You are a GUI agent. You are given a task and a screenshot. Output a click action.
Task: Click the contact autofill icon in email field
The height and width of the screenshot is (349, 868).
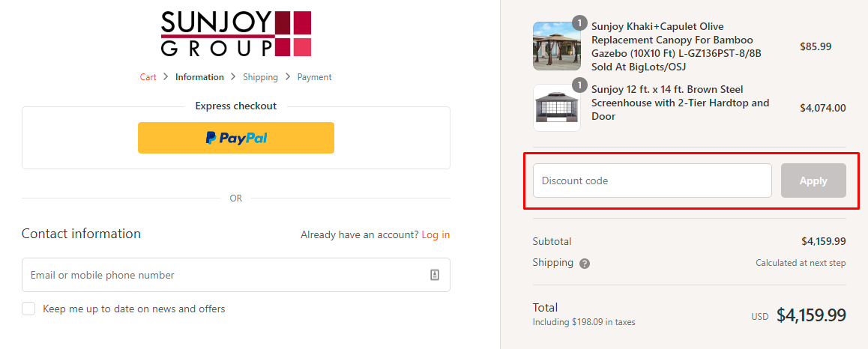point(435,275)
